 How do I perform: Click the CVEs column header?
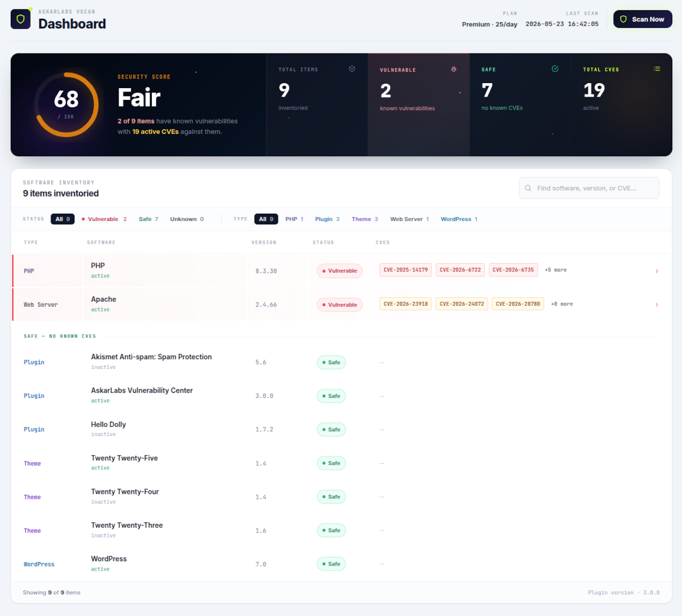pos(382,243)
